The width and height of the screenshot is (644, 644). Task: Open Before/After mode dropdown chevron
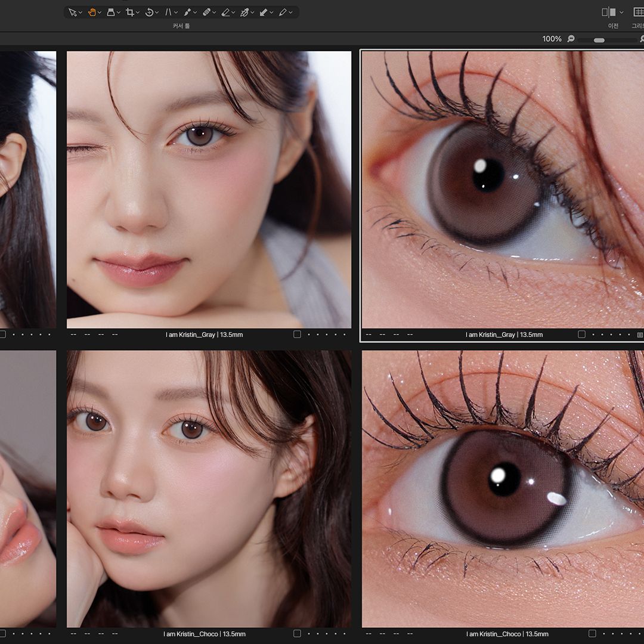(x=621, y=13)
